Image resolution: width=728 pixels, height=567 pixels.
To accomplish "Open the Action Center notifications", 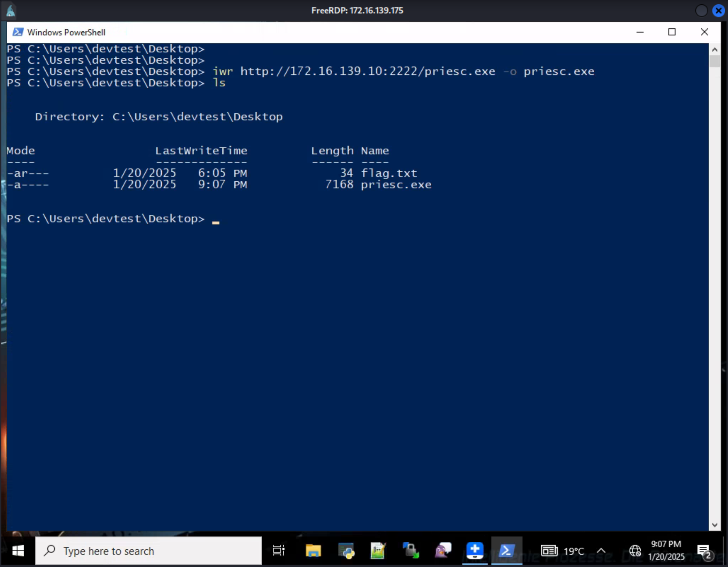I will 704,551.
